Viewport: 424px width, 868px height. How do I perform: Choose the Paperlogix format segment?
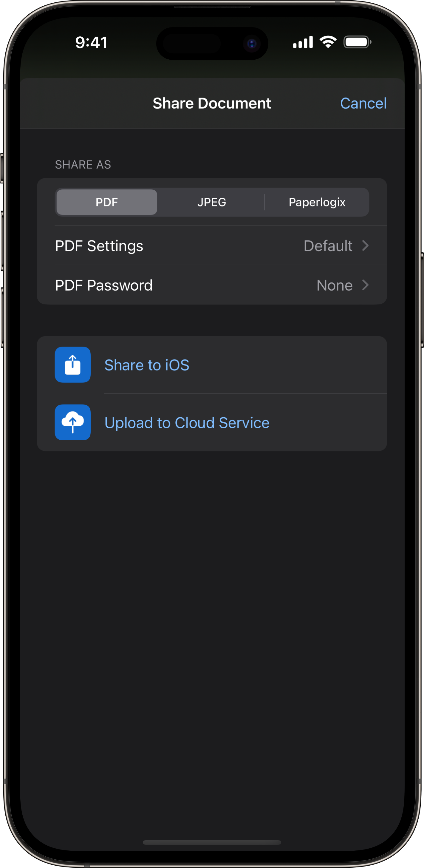click(x=317, y=202)
